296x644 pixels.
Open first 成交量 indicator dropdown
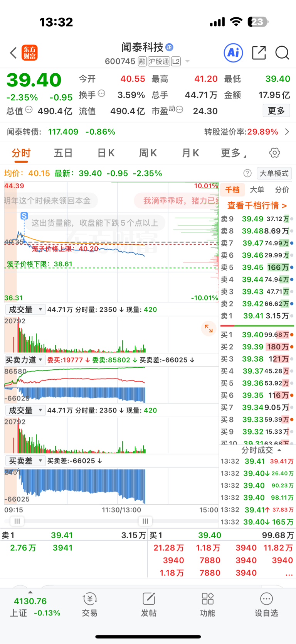(25, 309)
